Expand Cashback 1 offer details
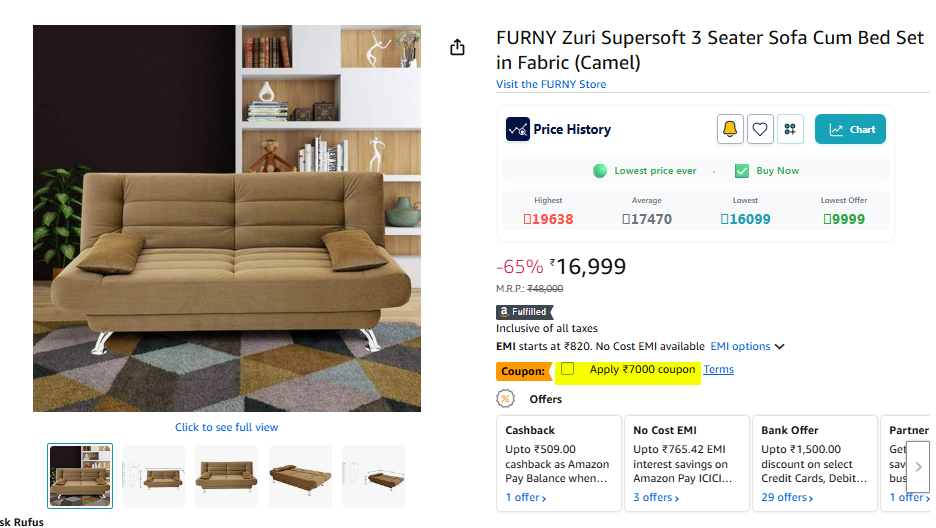936x528 pixels. click(x=526, y=497)
